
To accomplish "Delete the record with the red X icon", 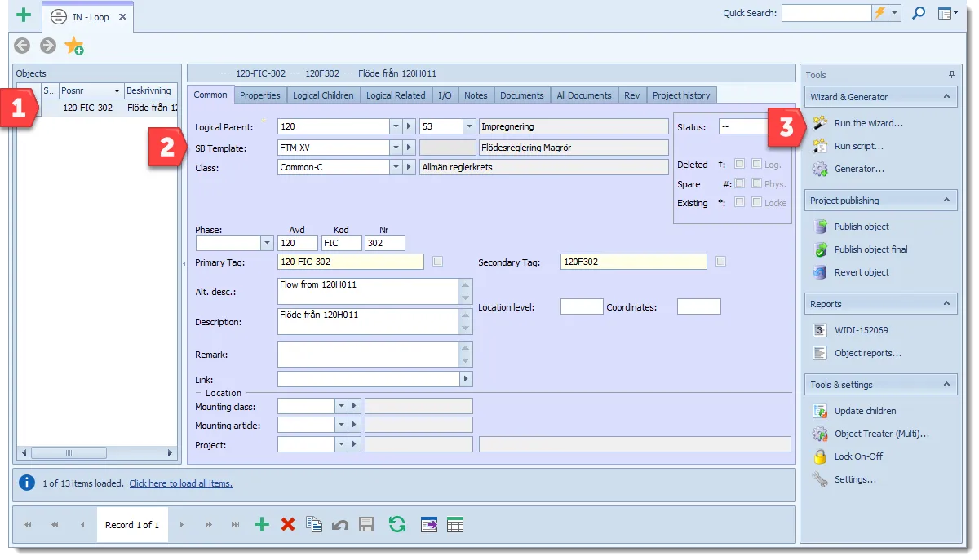I will 288,525.
